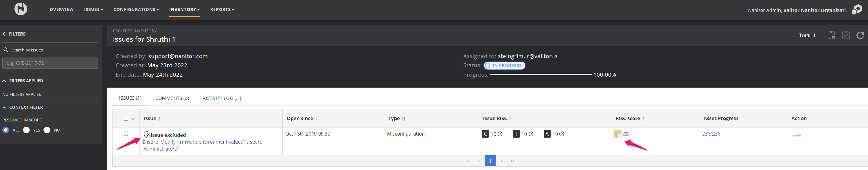Click the Search by Issues input field
This screenshot has height=170, width=868.
click(50, 63)
